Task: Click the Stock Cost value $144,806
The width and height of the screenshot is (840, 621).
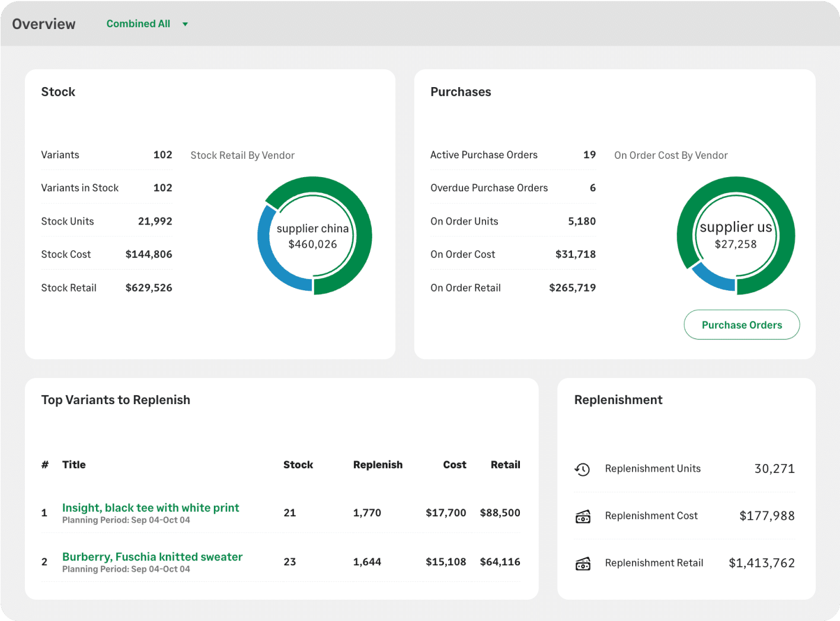Action: coord(149,254)
